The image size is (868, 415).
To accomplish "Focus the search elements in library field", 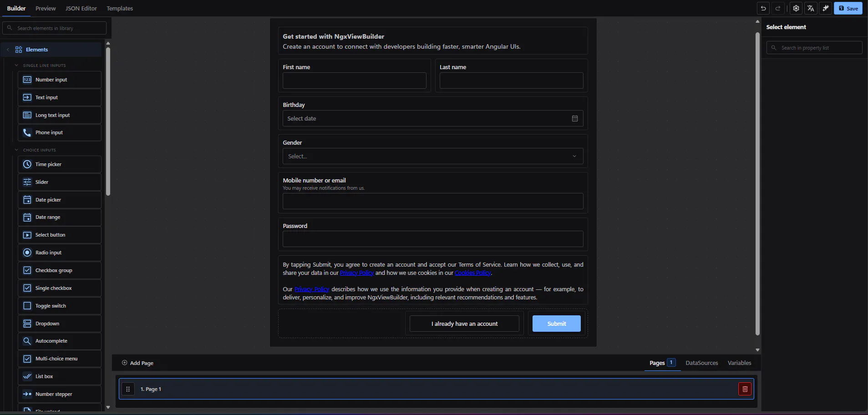I will [x=55, y=28].
